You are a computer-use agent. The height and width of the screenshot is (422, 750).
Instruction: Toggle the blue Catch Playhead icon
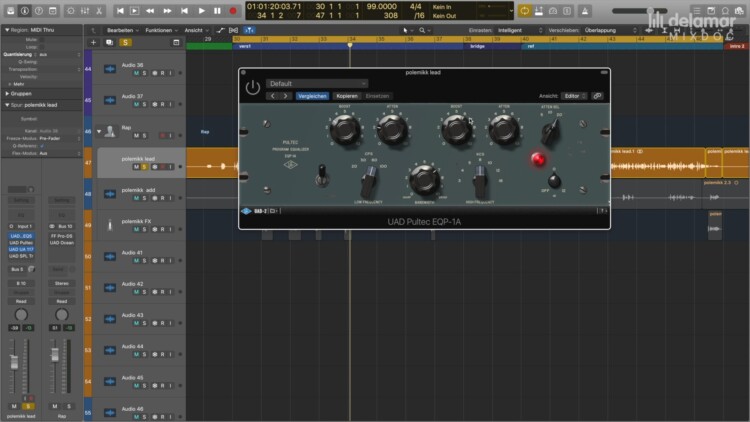tap(249, 30)
